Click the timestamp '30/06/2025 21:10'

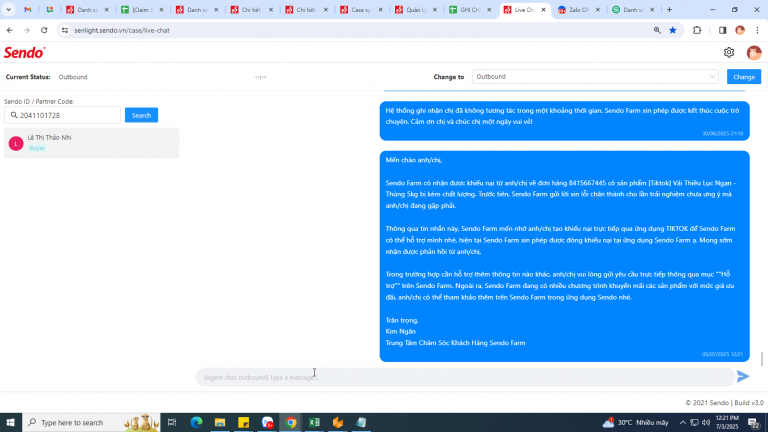[722, 133]
